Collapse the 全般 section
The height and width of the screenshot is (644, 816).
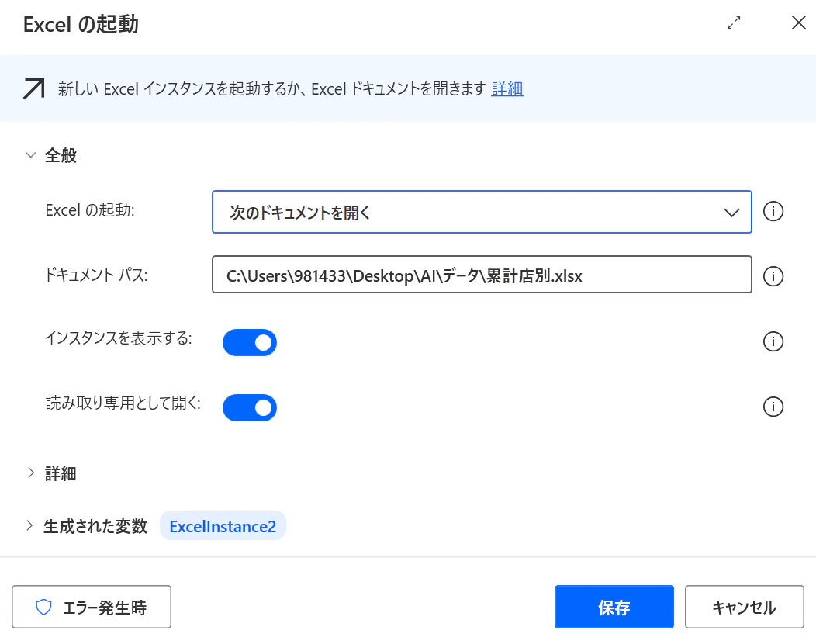pyautogui.click(x=31, y=155)
